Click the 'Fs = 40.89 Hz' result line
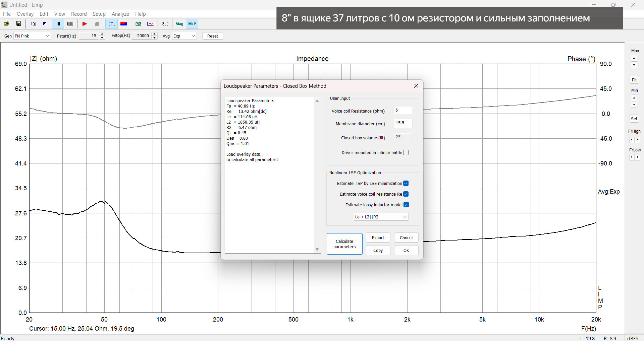This screenshot has height=341, width=644. click(240, 106)
